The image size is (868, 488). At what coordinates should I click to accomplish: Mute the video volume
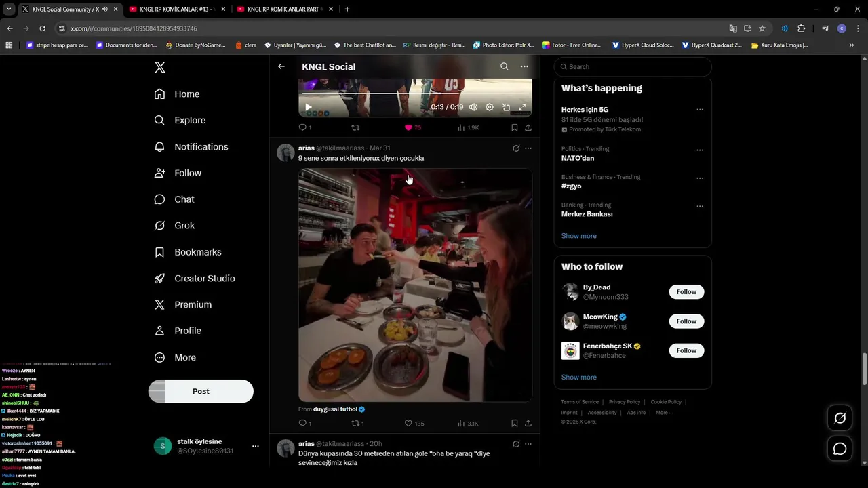(x=473, y=107)
